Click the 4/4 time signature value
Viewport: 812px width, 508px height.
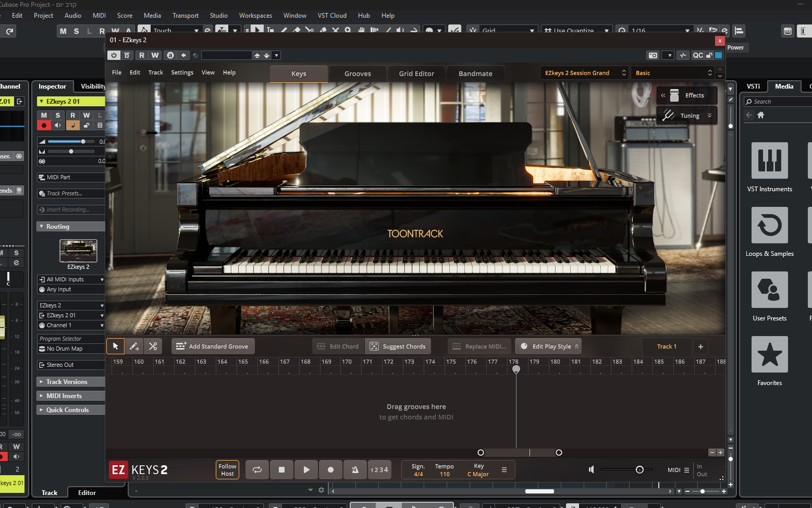pos(418,474)
